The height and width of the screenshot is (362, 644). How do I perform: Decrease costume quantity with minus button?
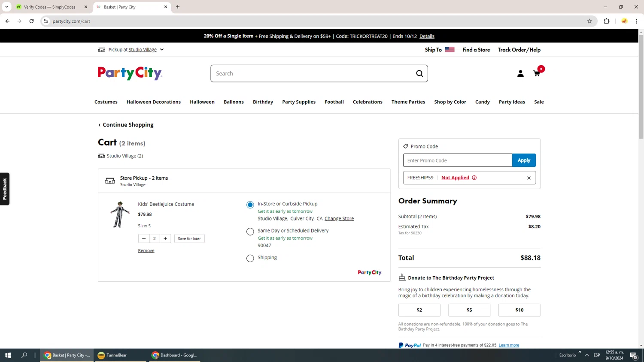tap(144, 238)
